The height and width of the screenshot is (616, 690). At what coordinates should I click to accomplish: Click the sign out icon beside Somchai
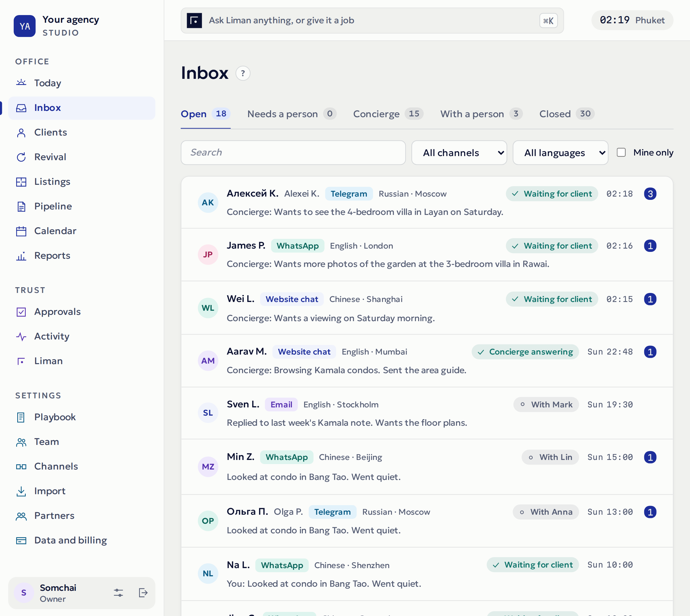tap(143, 593)
